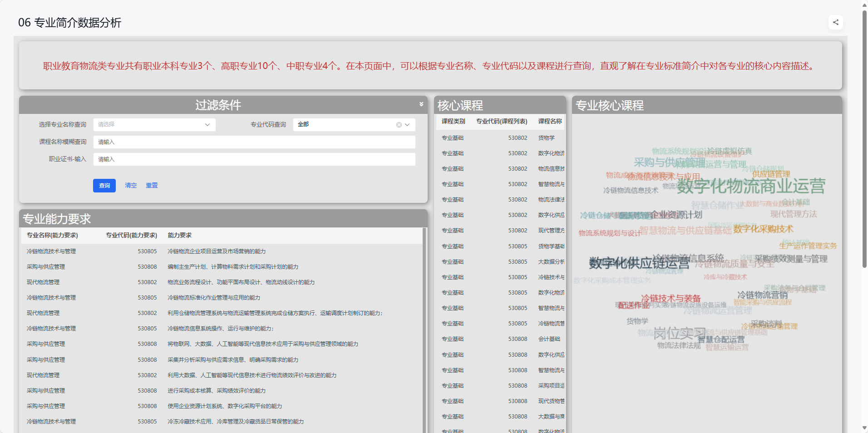The width and height of the screenshot is (868, 433).
Task: Click 采购绩效测量与管理 in the word cloud
Action: point(791,259)
